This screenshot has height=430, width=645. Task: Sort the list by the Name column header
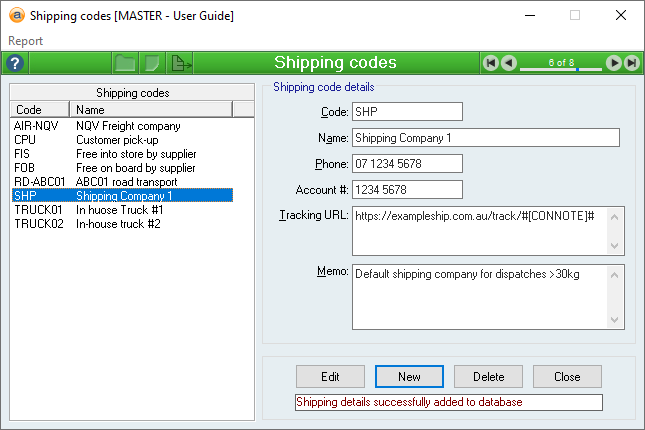tap(152, 110)
